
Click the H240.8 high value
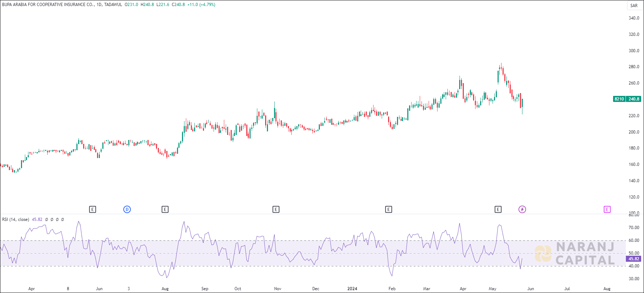[147, 5]
